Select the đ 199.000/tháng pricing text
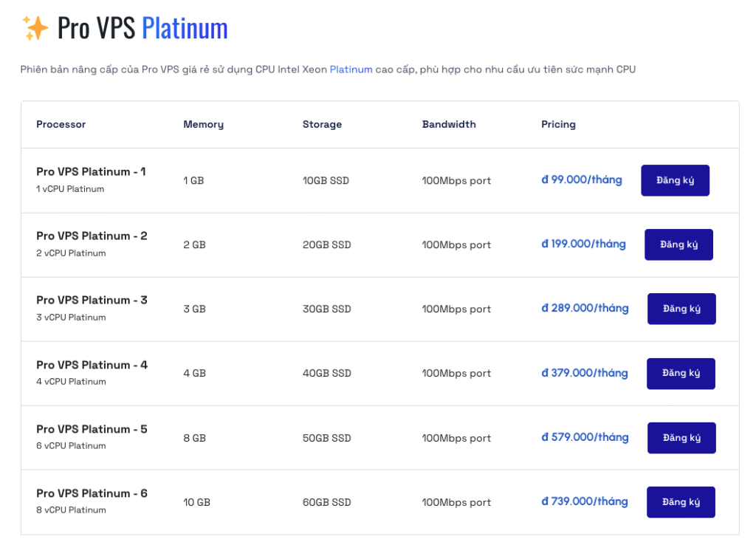Viewport: 756px width, 545px height. (x=583, y=244)
